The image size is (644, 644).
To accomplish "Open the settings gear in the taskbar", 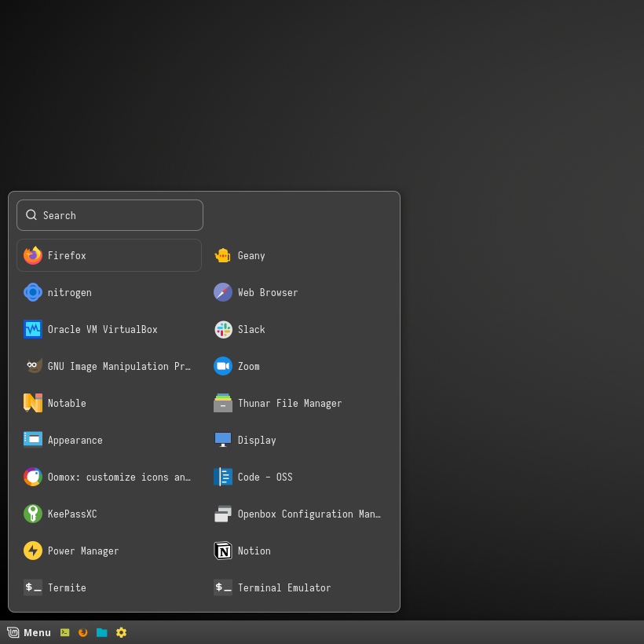I will coord(121,632).
